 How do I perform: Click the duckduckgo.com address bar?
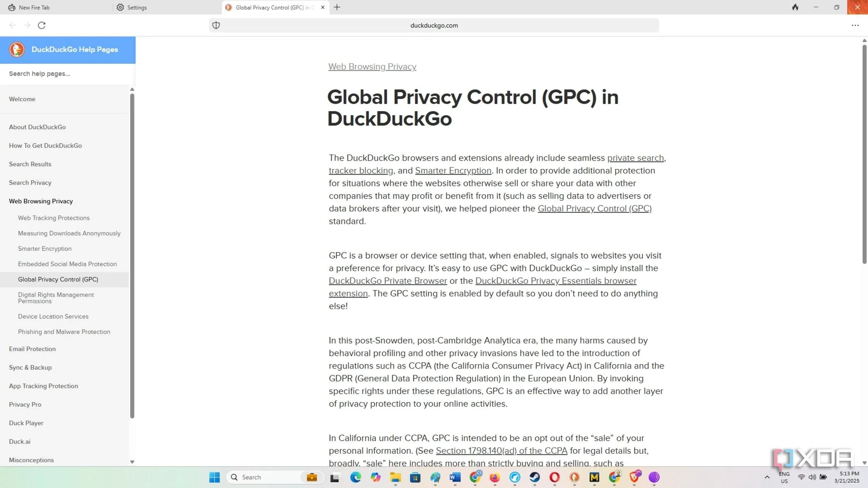click(434, 25)
